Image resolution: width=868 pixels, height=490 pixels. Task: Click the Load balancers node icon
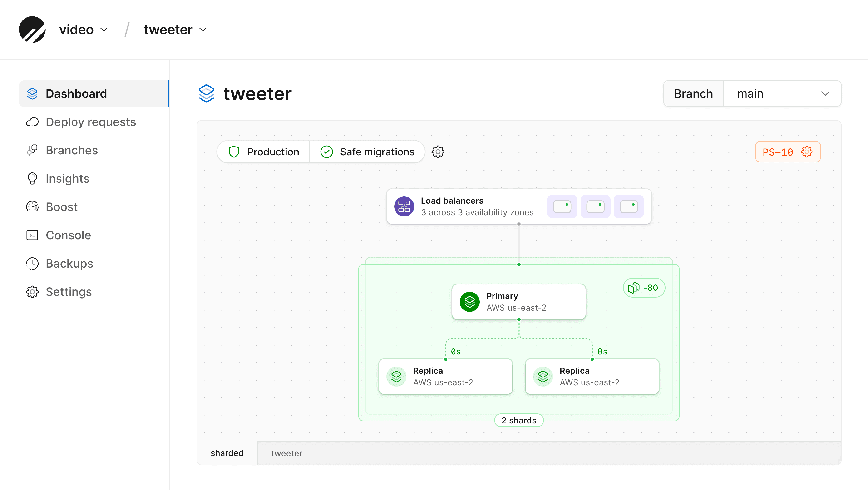pyautogui.click(x=404, y=206)
